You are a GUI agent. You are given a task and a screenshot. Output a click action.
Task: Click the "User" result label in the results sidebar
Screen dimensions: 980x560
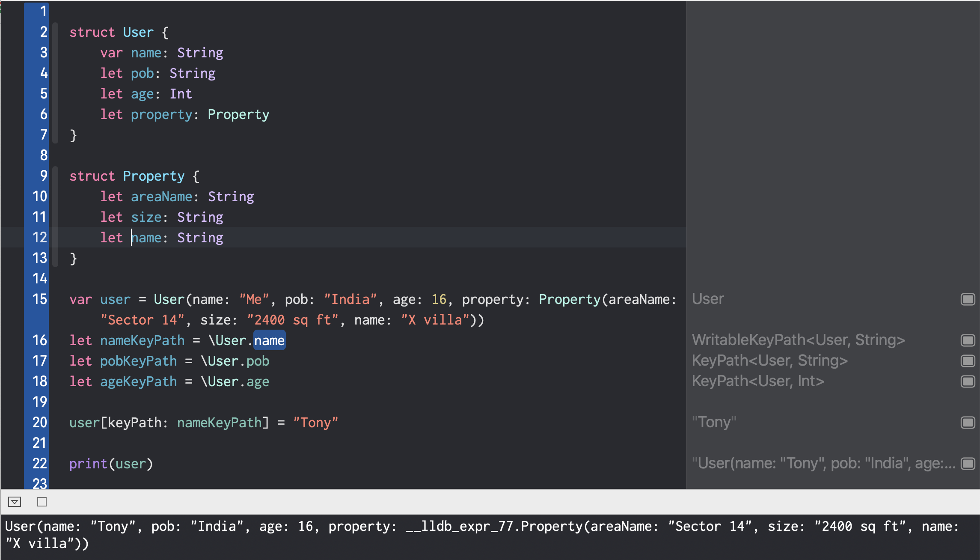click(x=708, y=299)
